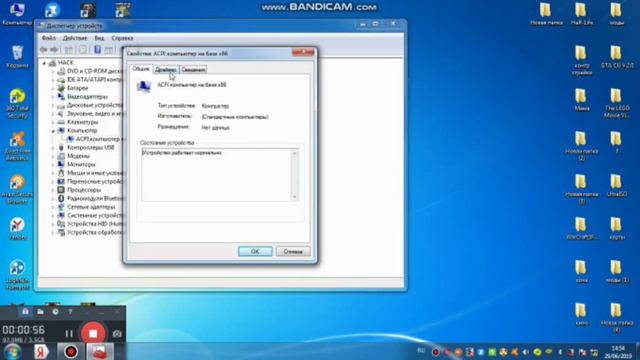Image resolution: width=640 pixels, height=360 pixels.
Task: Open the Корзина recycle bin icon
Action: tap(17, 57)
